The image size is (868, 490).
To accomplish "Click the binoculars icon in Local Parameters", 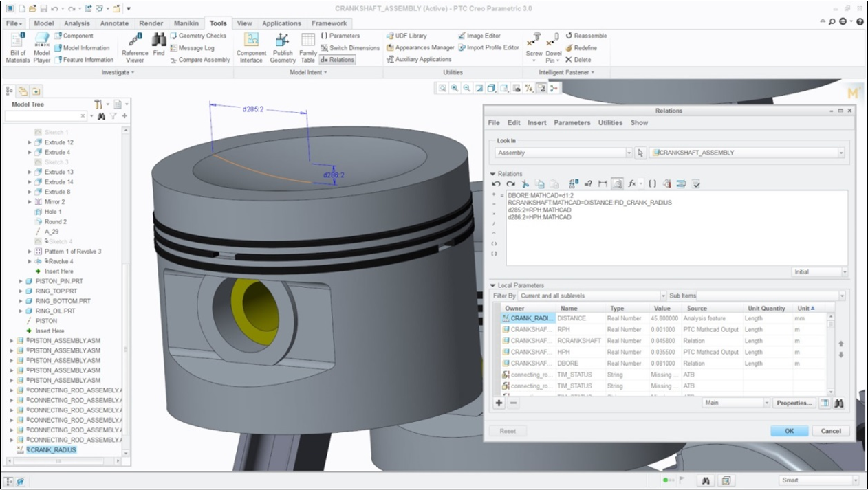I will click(839, 403).
